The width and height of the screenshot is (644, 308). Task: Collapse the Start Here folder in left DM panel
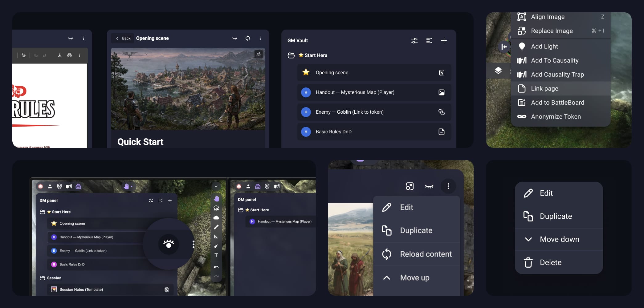[43, 212]
